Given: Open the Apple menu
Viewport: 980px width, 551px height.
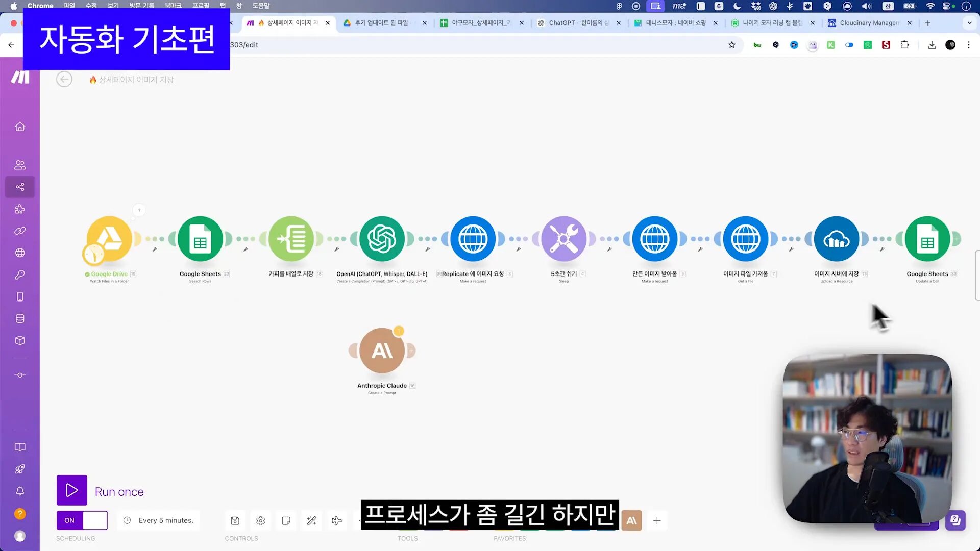Looking at the screenshot, I should [x=14, y=6].
